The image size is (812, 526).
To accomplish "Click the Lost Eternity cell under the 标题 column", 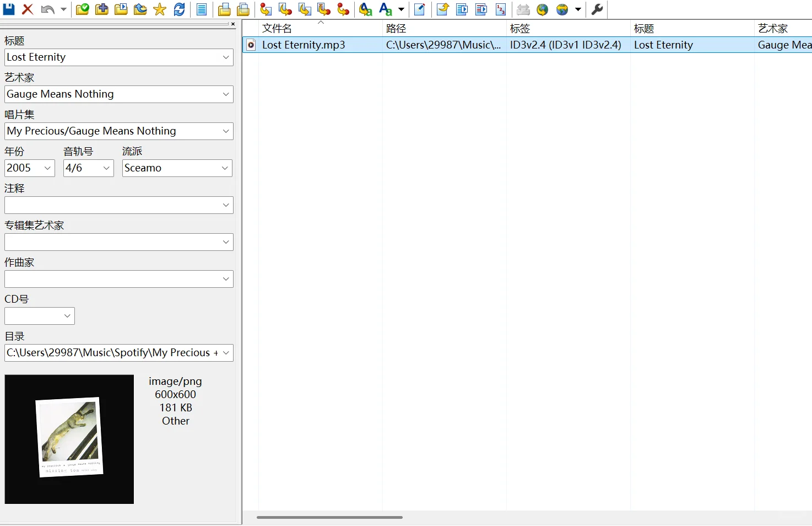I will (x=663, y=45).
